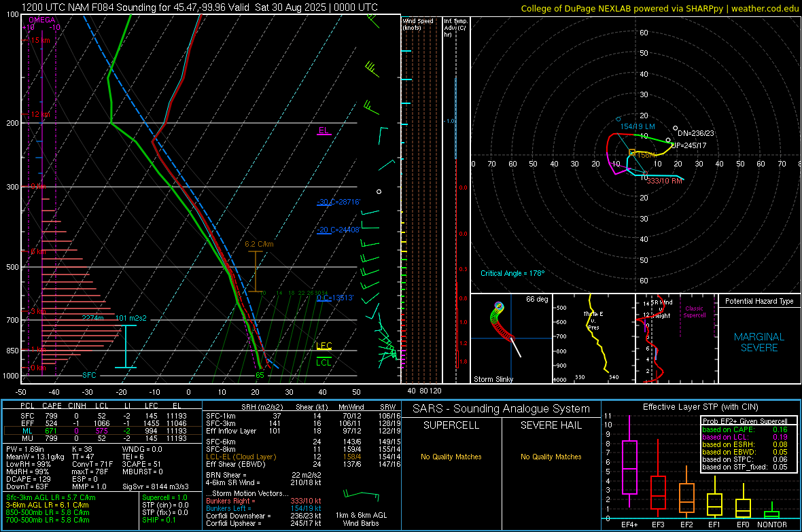
Task: Select the SFC parcel row in table
Action: pyautogui.click(x=103, y=416)
